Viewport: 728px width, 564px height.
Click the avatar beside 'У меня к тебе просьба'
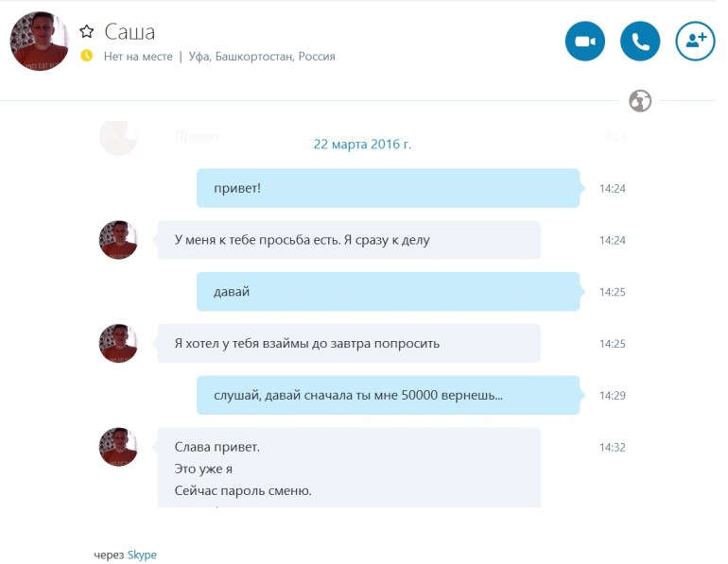pos(118,240)
